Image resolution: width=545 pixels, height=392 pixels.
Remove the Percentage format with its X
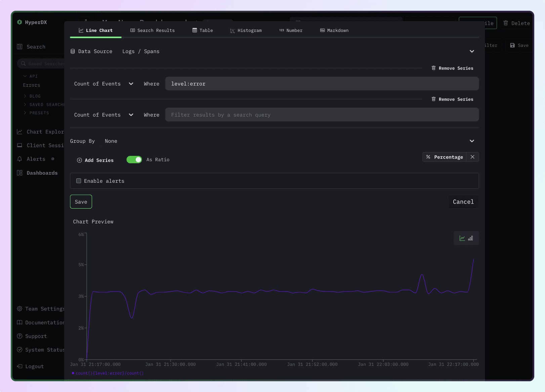click(473, 157)
